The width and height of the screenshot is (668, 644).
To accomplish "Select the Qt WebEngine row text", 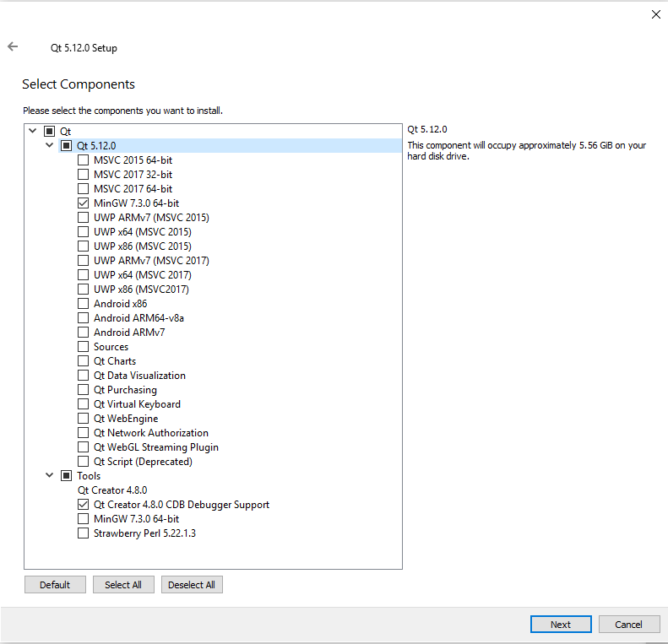I will 126,419.
